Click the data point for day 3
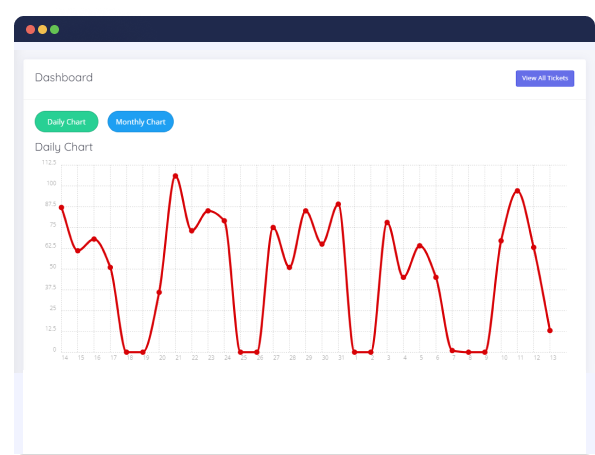The width and height of the screenshot is (595, 455). [387, 222]
